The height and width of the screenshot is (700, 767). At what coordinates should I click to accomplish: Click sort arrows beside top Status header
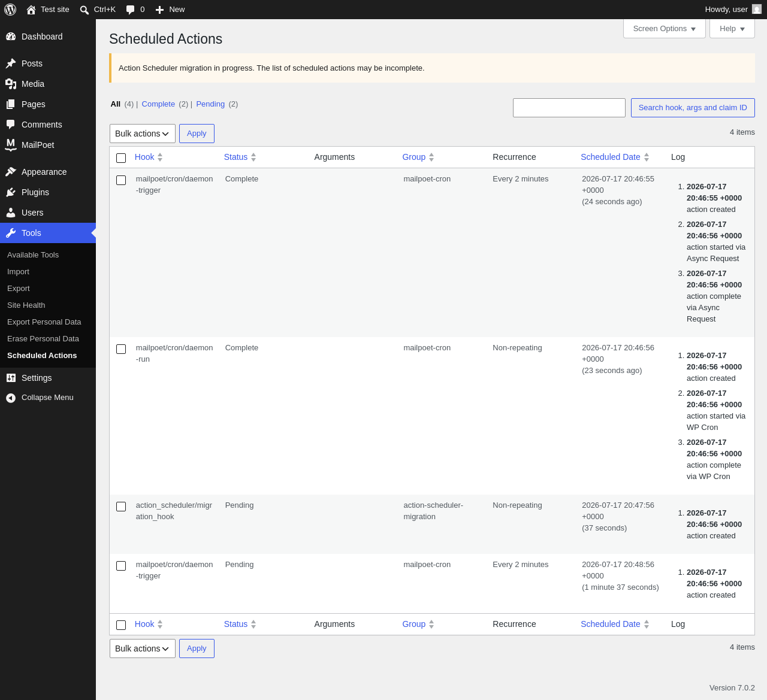tap(253, 157)
